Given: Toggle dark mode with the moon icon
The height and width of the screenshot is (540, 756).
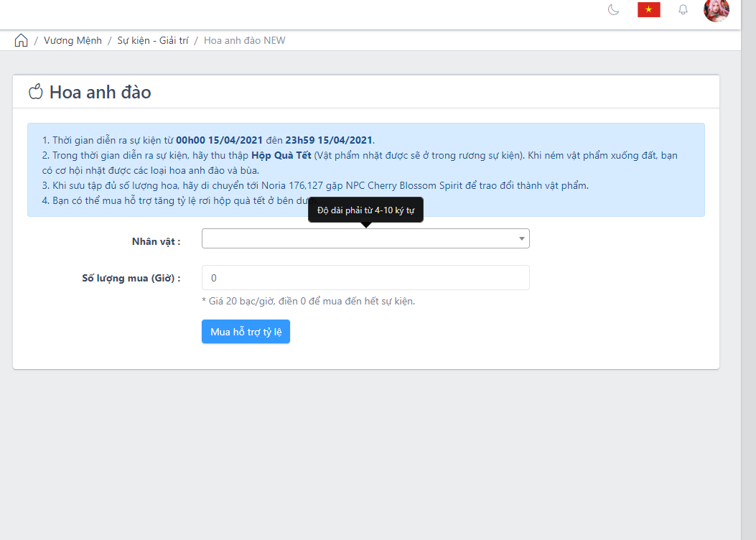Looking at the screenshot, I should 613,10.
